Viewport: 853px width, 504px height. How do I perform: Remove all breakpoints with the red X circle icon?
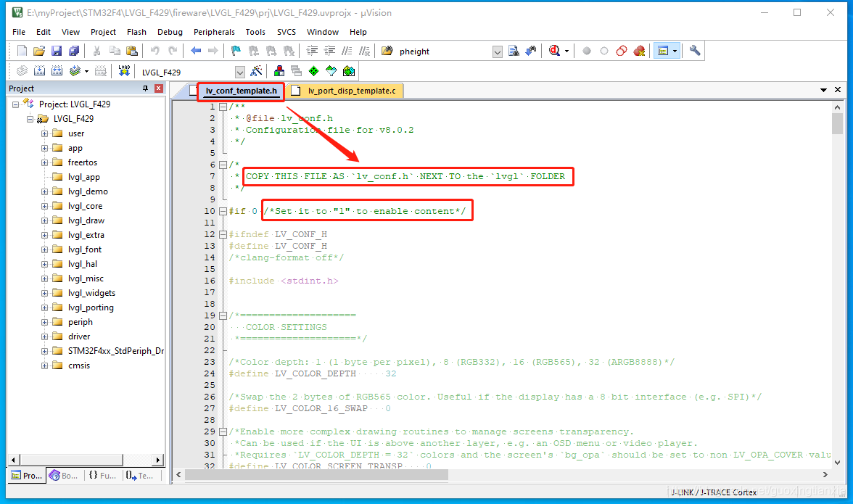639,51
